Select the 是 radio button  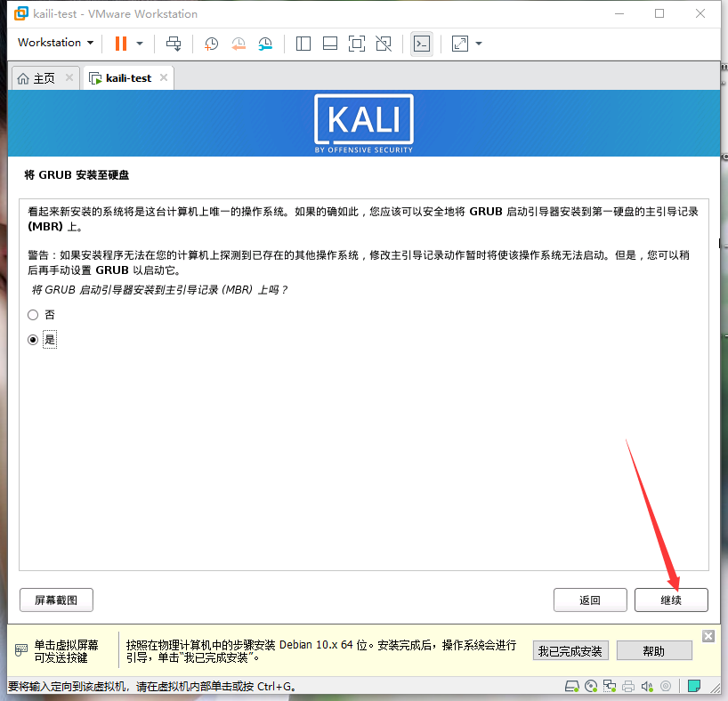click(x=33, y=339)
